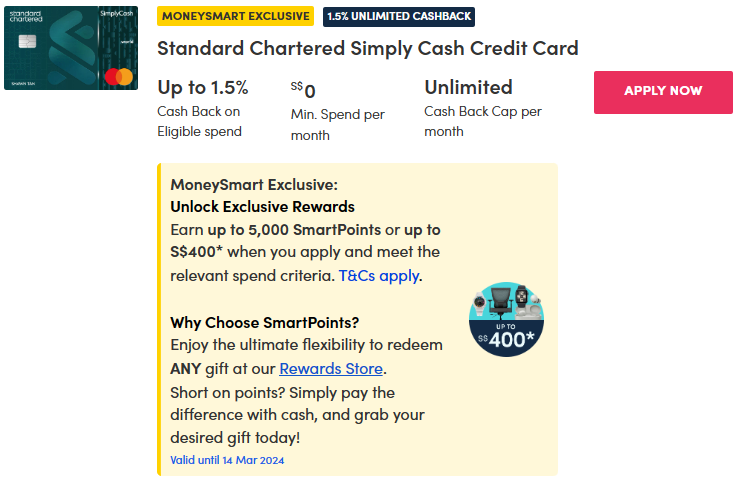Click the S$0 minimum spend figure
This screenshot has width=736, height=486.
pyautogui.click(x=303, y=91)
